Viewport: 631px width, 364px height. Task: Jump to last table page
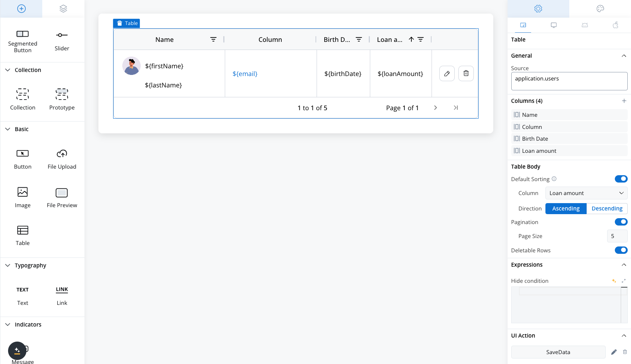[456, 108]
